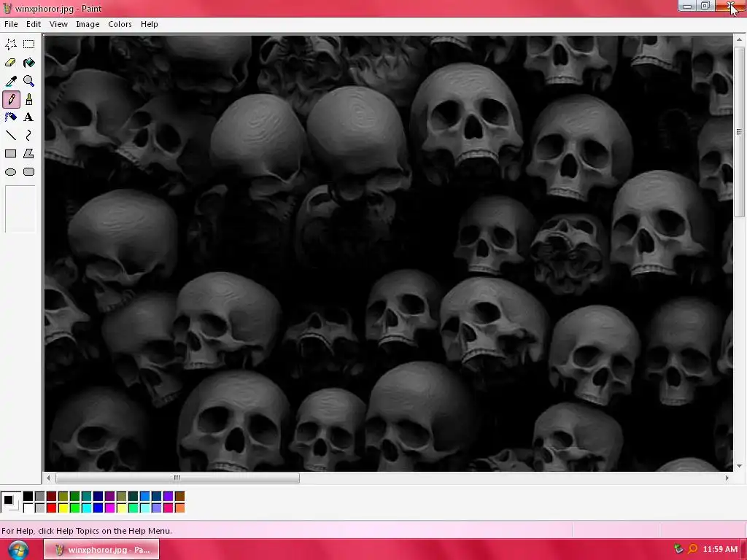Select the bright yellow color swatch

(63, 508)
